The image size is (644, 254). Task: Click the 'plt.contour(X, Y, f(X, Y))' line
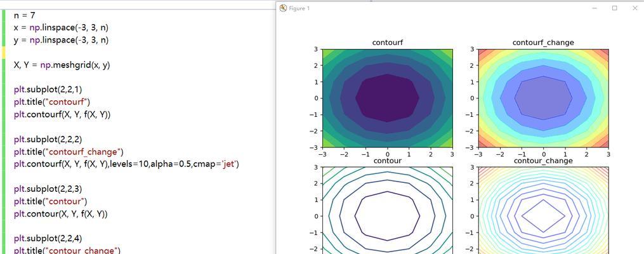pos(60,214)
